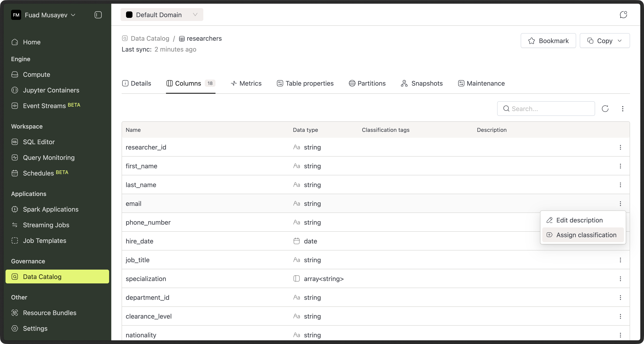Choose Edit description from context menu

tap(579, 220)
